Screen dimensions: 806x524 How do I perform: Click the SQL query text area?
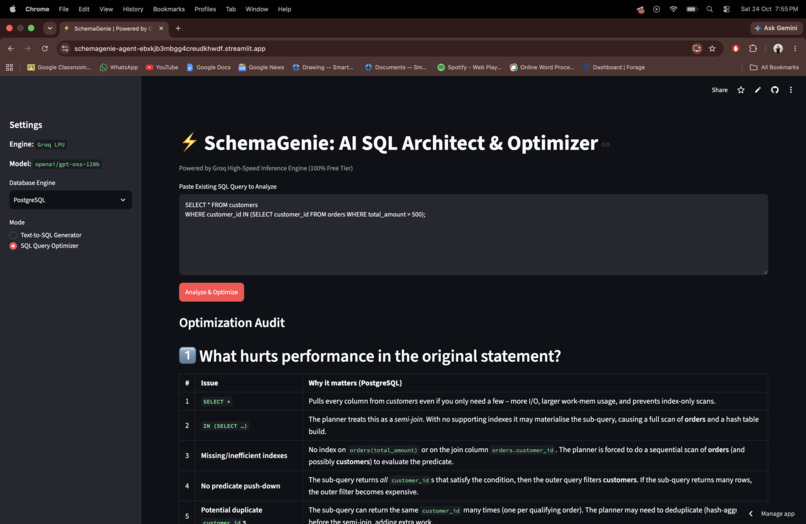[x=473, y=234]
